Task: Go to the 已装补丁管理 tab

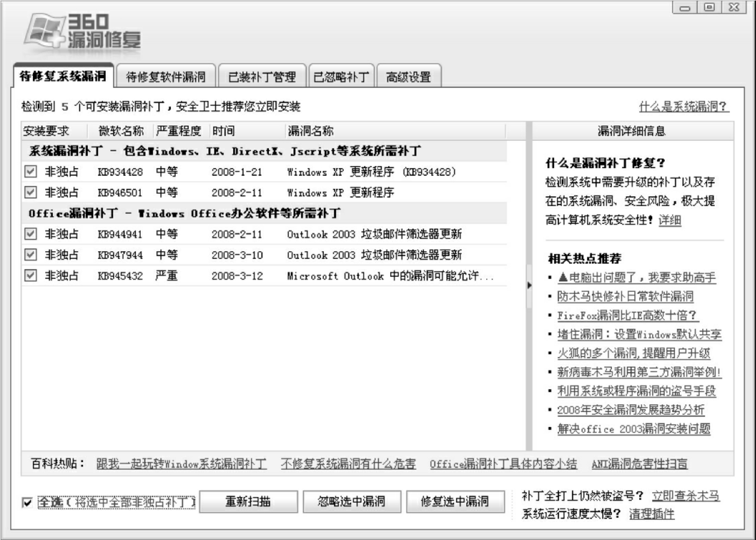Action: 262,77
